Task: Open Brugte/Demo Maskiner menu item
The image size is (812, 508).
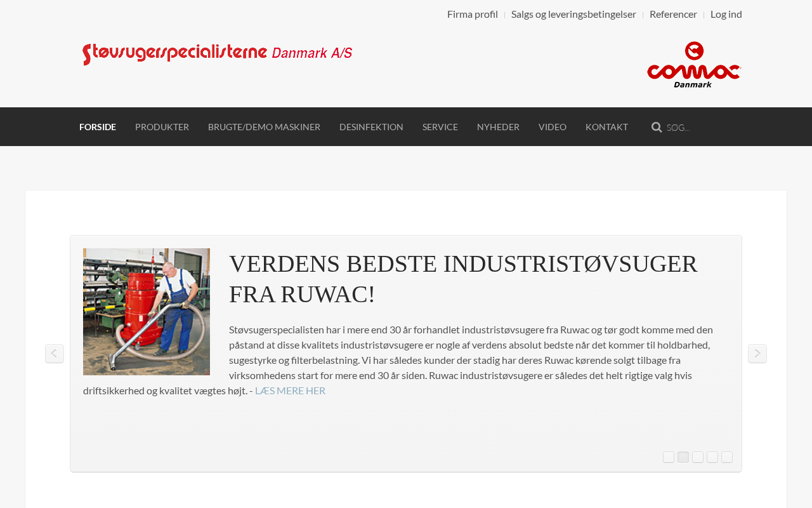Action: click(264, 127)
